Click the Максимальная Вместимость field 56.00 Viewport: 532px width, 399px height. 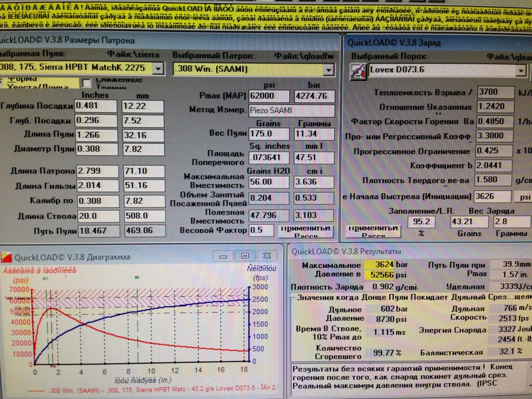point(268,182)
